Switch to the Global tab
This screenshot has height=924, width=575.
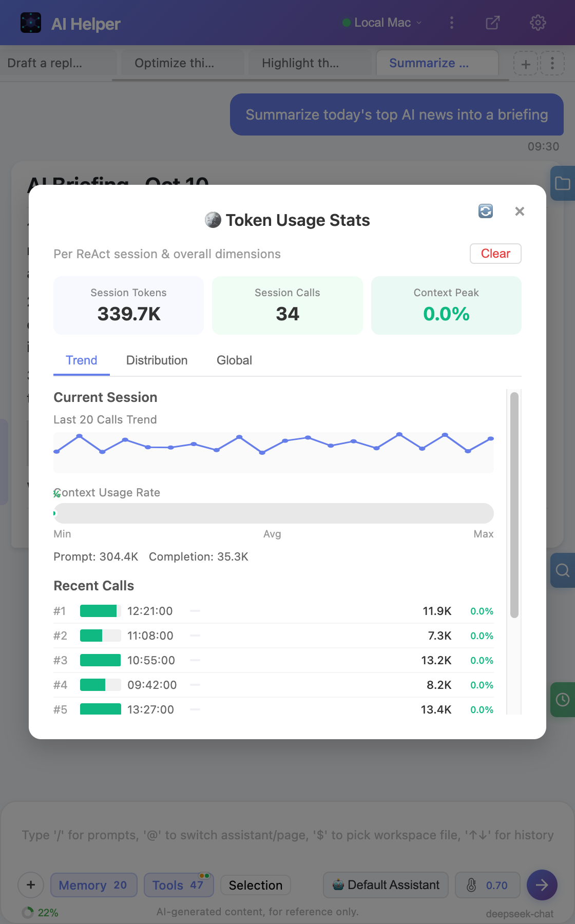pyautogui.click(x=234, y=360)
